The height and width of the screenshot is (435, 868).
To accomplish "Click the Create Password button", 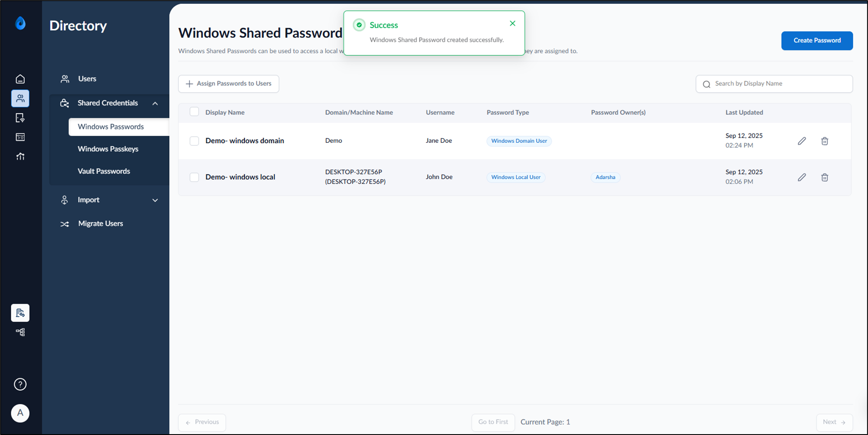I will [x=817, y=41].
